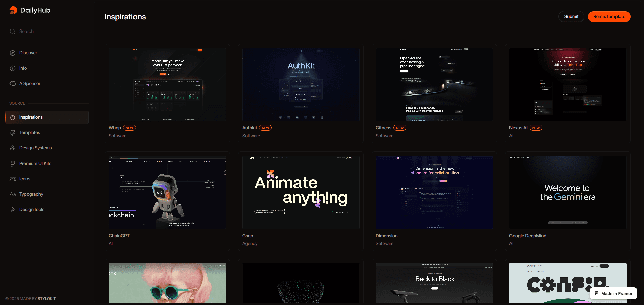Screen dimensions: 644x305
Task: Open the Back to Black thumbnail
Action: point(434,283)
